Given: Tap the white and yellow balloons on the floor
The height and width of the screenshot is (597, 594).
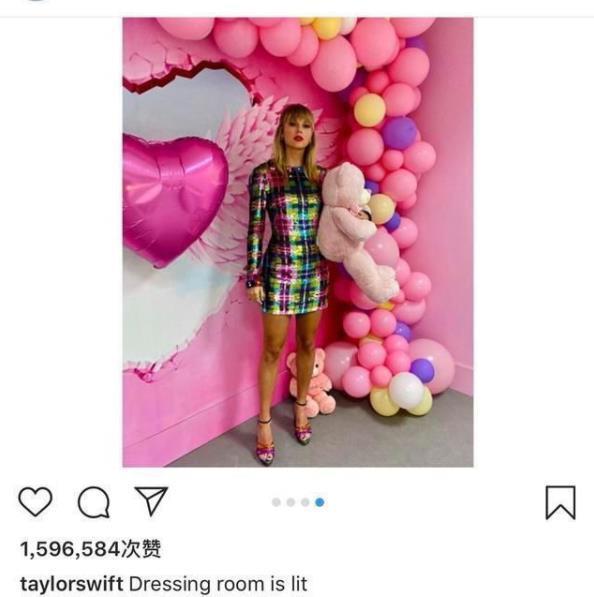Looking at the screenshot, I should point(402,396).
